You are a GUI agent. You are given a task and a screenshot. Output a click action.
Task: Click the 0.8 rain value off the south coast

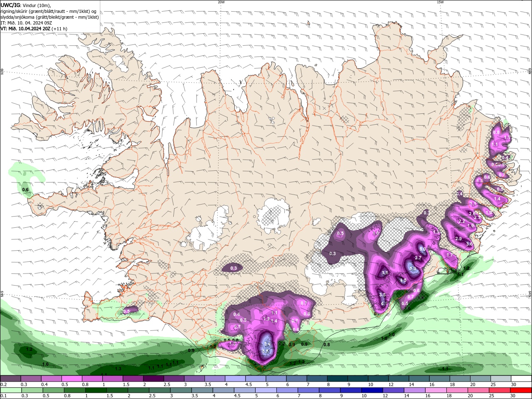click(x=327, y=345)
